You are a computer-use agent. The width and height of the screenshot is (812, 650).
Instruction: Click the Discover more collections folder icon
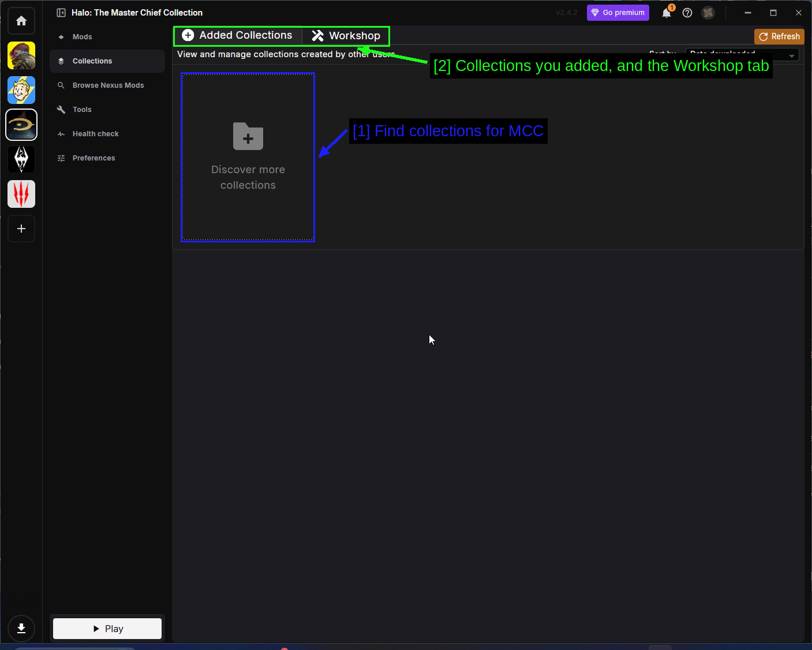coord(248,136)
